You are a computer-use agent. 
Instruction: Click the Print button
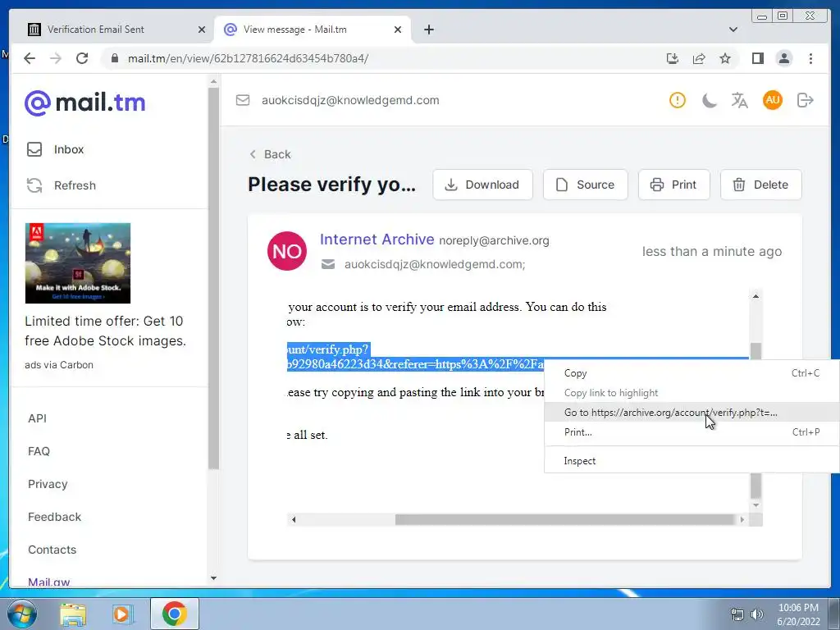coord(674,185)
